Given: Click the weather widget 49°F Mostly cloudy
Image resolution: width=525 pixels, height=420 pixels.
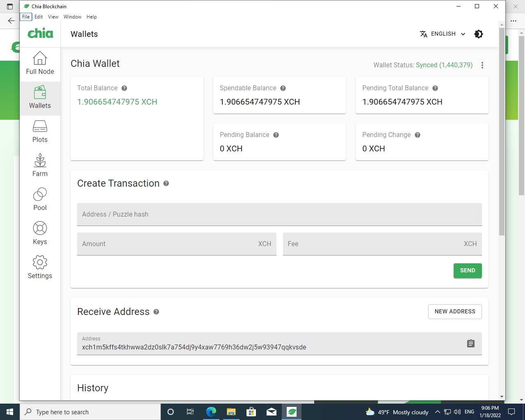Looking at the screenshot, I should click(x=397, y=412).
